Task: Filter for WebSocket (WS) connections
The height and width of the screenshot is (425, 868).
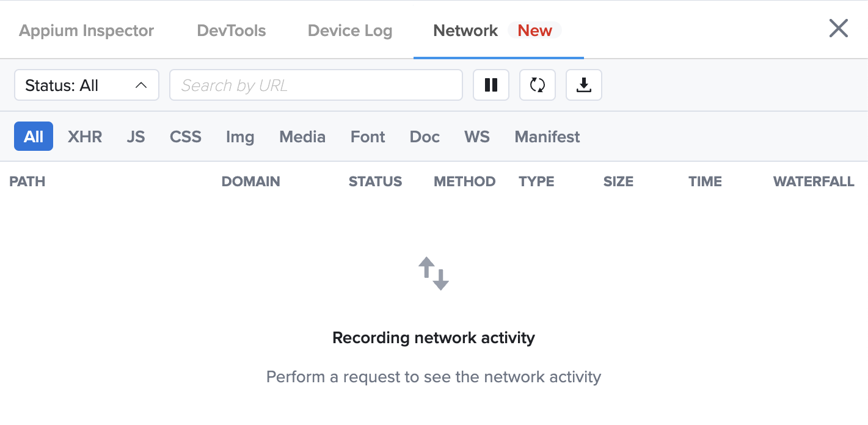Action: (x=477, y=136)
